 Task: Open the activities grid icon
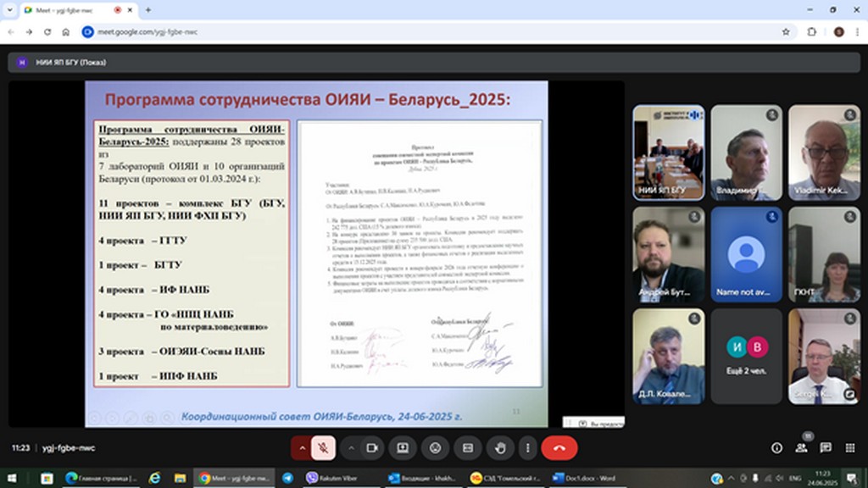click(x=849, y=447)
